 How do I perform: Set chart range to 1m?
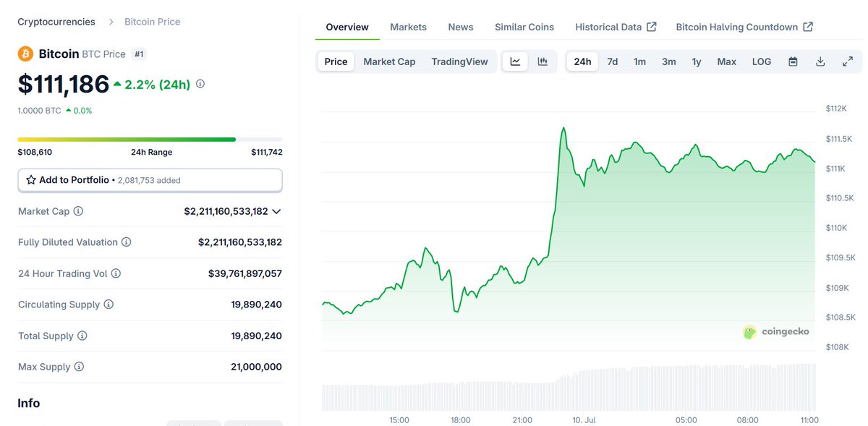point(640,61)
